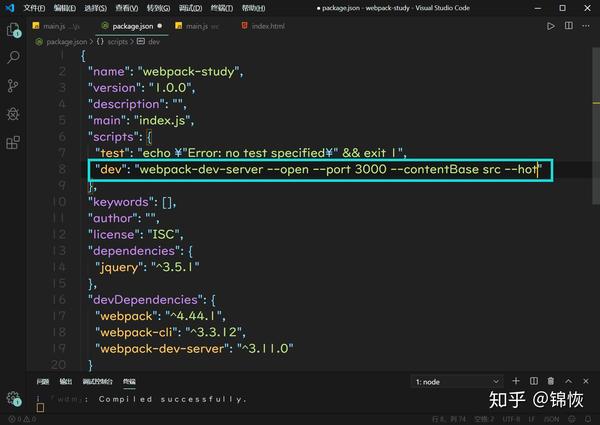Click the "license": "ISC" line
600x425 pixels.
(x=135, y=234)
